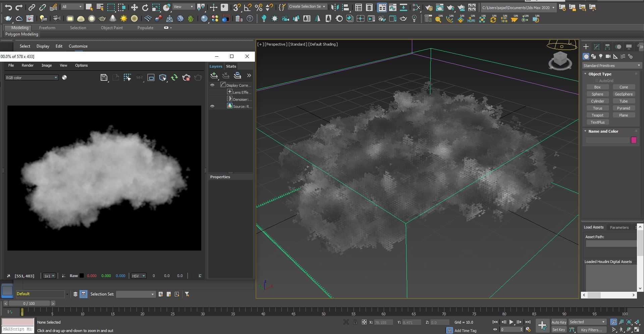Viewport: 644px width, 334px height.
Task: Create a Sphere primitive
Action: (597, 94)
